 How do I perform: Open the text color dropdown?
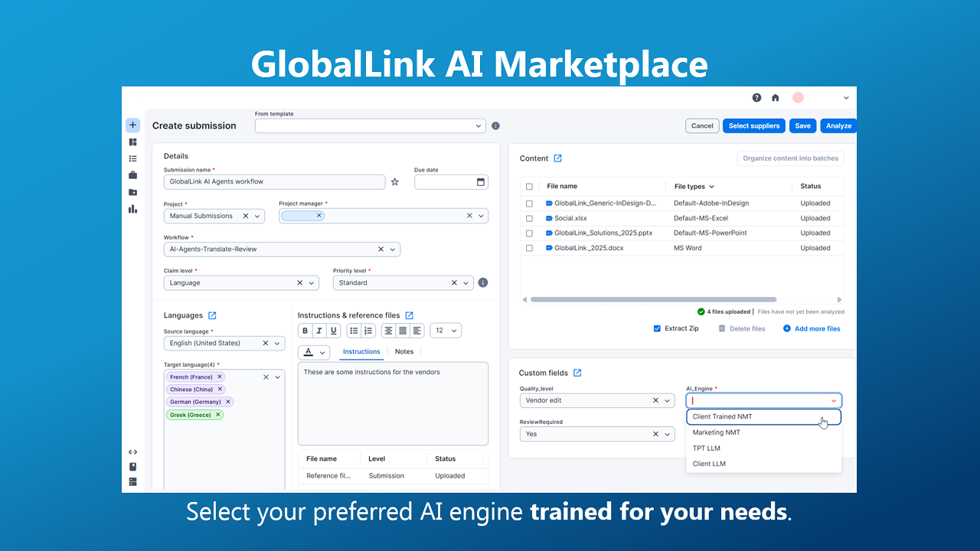pos(314,352)
